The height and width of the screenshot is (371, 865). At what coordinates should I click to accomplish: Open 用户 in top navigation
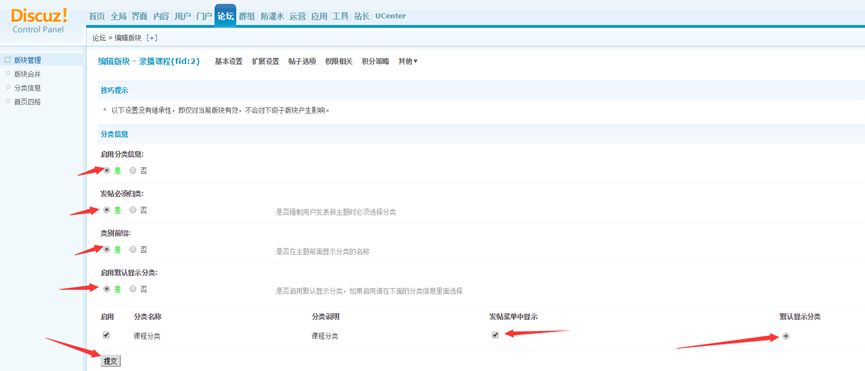pos(182,17)
